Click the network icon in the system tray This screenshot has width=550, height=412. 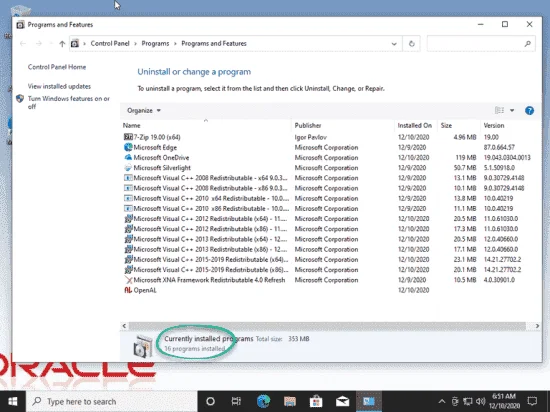[468, 401]
